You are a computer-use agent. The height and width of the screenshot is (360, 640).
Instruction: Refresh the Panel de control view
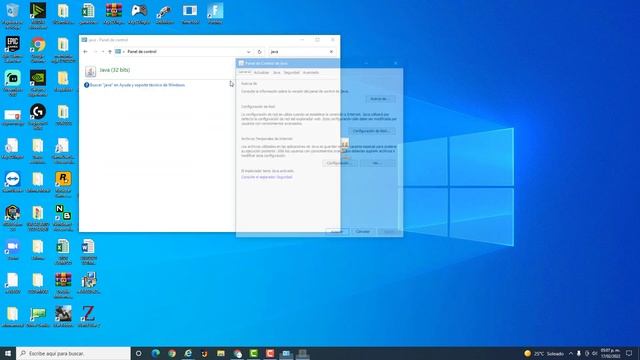260,52
